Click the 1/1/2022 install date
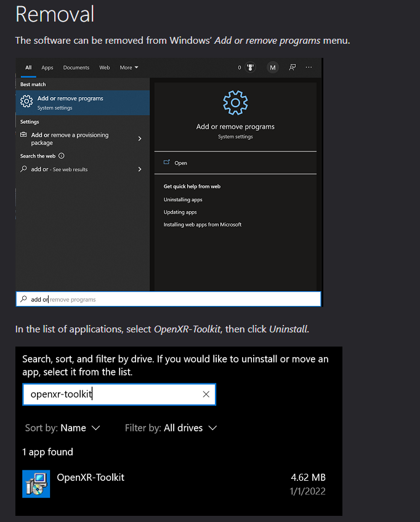 (307, 491)
